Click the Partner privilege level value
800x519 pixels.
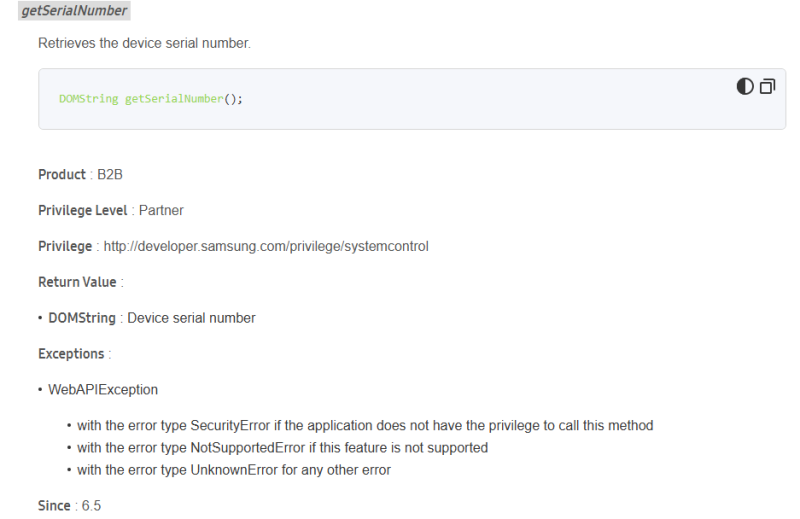161,210
